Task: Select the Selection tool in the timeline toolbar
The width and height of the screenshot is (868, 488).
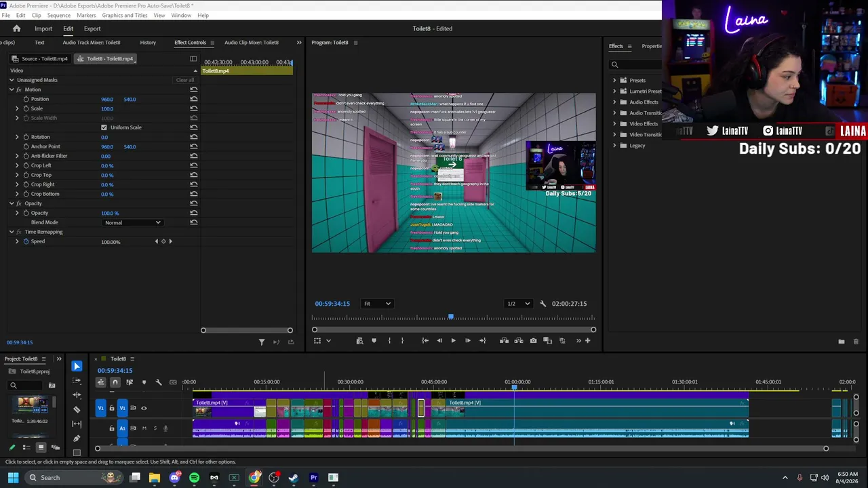Action: tap(77, 366)
